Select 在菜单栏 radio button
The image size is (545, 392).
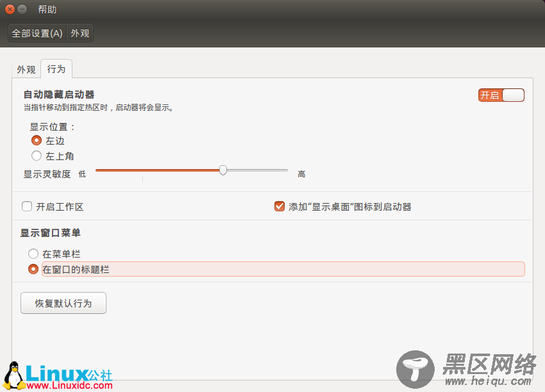pyautogui.click(x=33, y=254)
